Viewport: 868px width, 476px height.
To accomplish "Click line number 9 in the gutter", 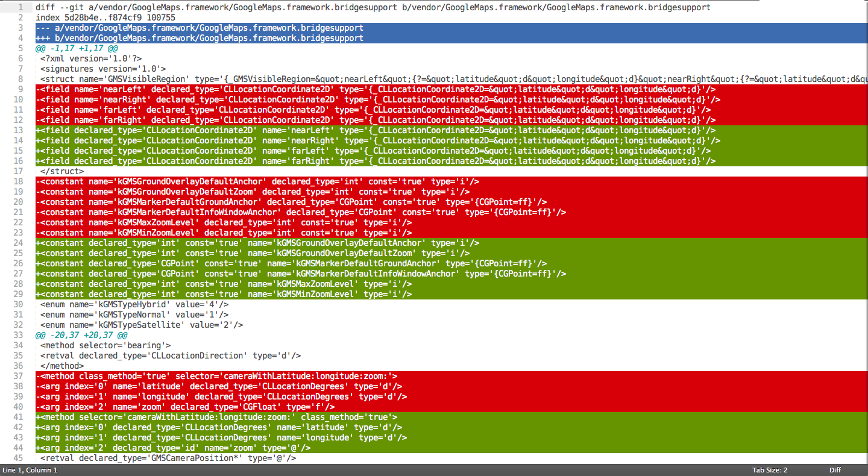I will pyautogui.click(x=20, y=90).
